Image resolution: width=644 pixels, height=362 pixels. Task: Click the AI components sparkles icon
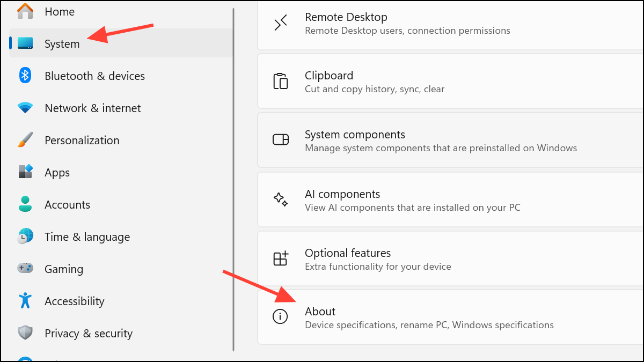(x=280, y=199)
